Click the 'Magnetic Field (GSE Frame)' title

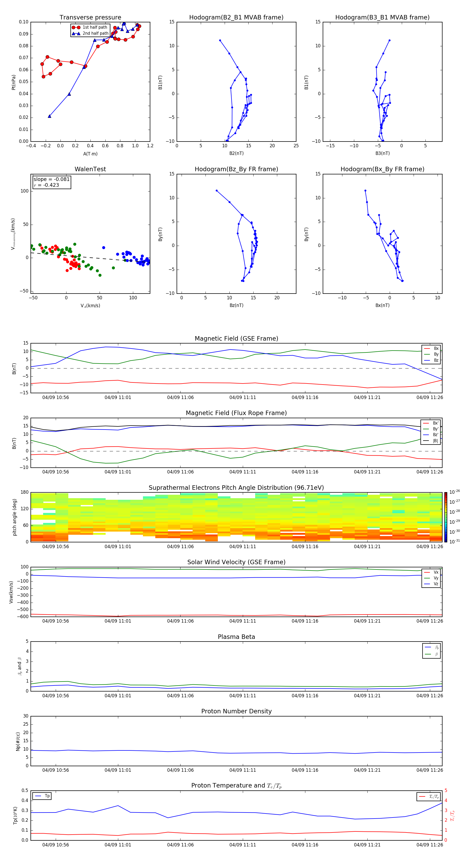(x=236, y=339)
